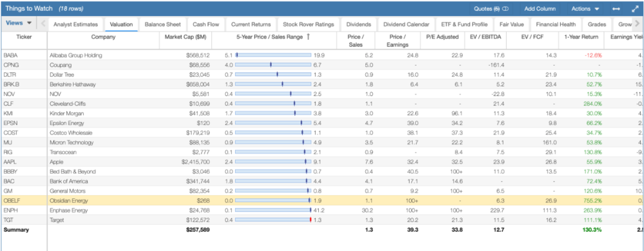Toggle the Quotes switch
The image size is (644, 251).
point(505,8)
